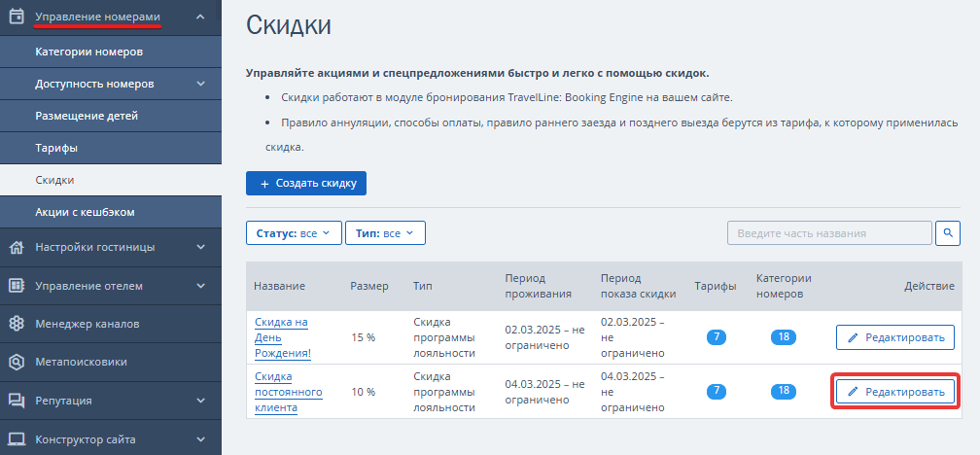The image size is (980, 455).
Task: Click the calendar icon beside Управление номерами
Action: tap(17, 17)
